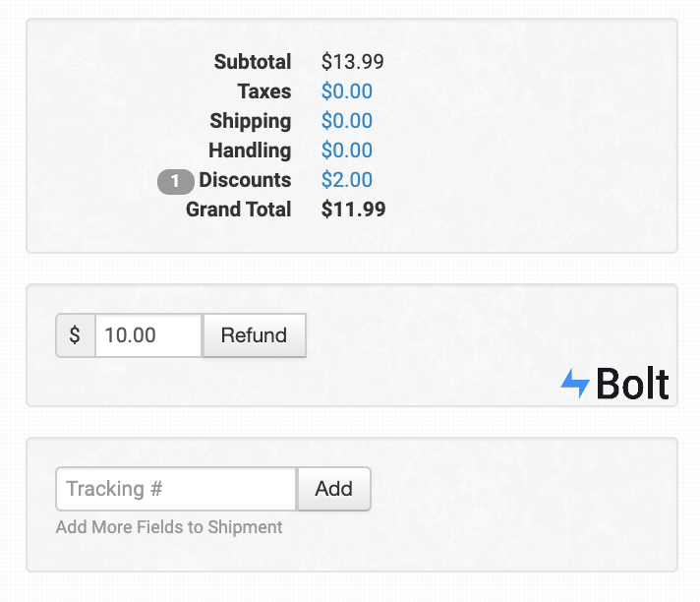This screenshot has height=602, width=700.
Task: Click the Grand Total label
Action: 239,210
